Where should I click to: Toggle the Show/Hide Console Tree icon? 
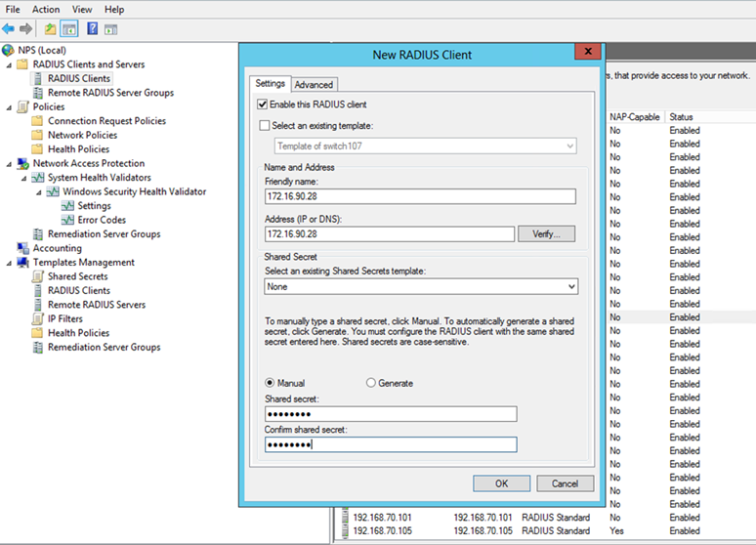coord(68,29)
